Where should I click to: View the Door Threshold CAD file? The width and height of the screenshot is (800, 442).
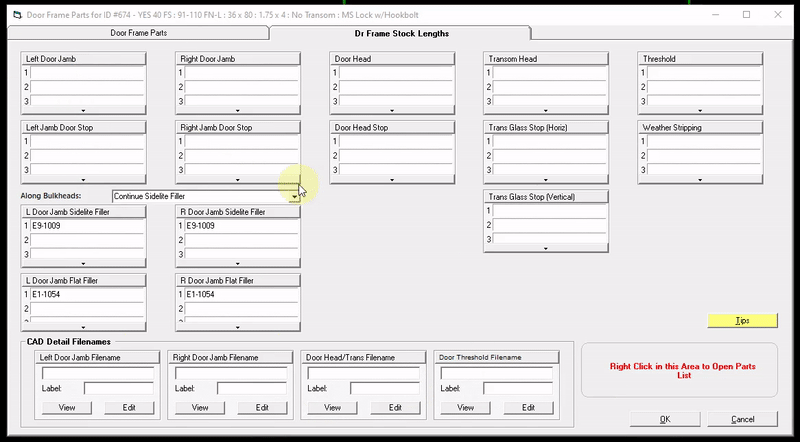click(x=465, y=407)
